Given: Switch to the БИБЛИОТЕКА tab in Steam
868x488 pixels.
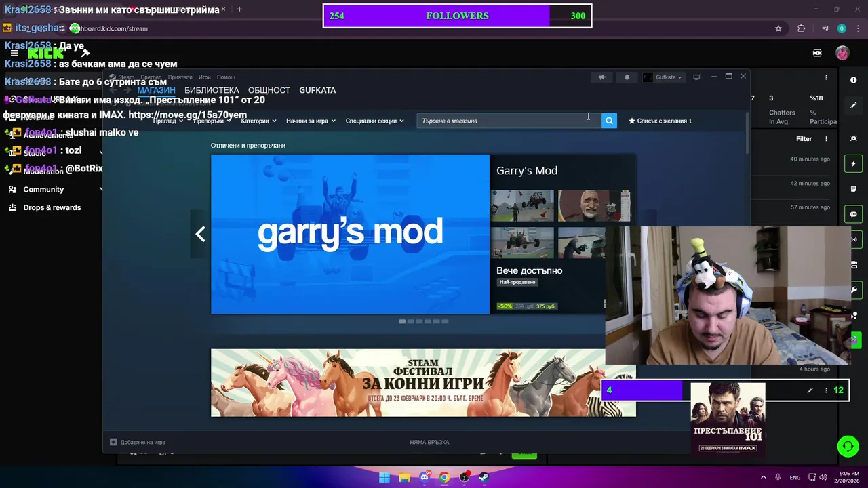Looking at the screenshot, I should coord(212,90).
